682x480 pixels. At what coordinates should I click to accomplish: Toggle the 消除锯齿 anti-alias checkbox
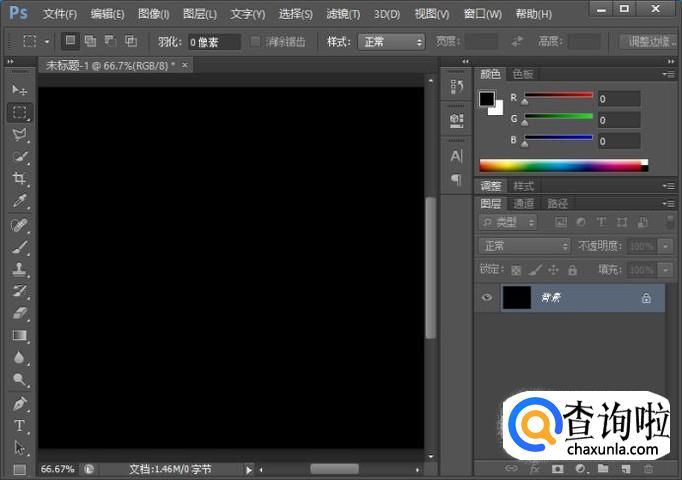coord(256,42)
